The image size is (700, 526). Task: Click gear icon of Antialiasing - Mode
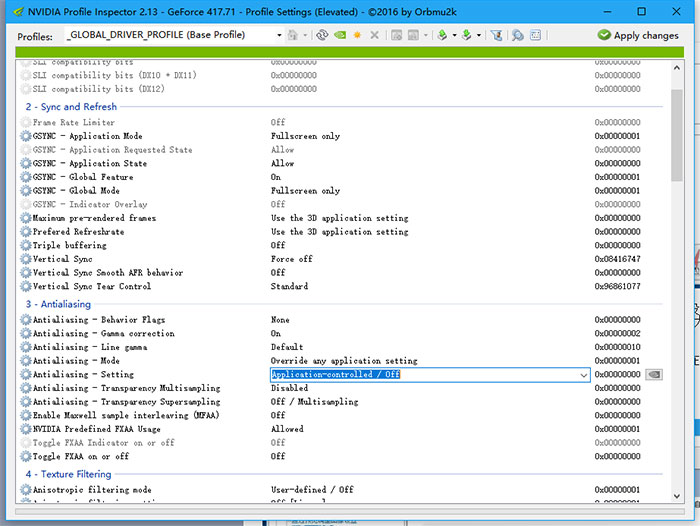click(x=26, y=360)
